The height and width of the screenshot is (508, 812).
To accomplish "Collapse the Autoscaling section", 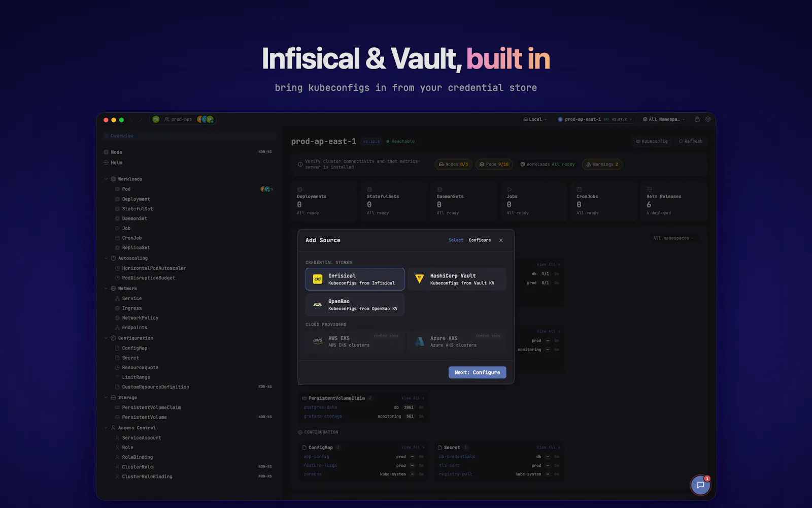I will tap(106, 258).
